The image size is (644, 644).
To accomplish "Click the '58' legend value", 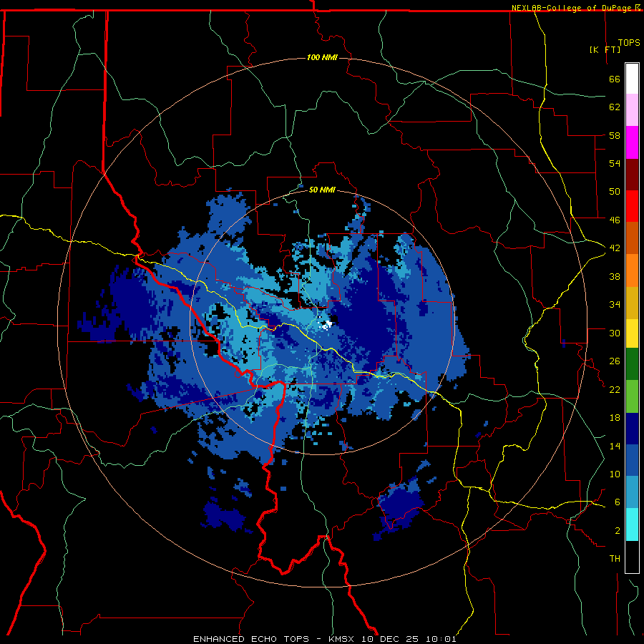I will [615, 135].
